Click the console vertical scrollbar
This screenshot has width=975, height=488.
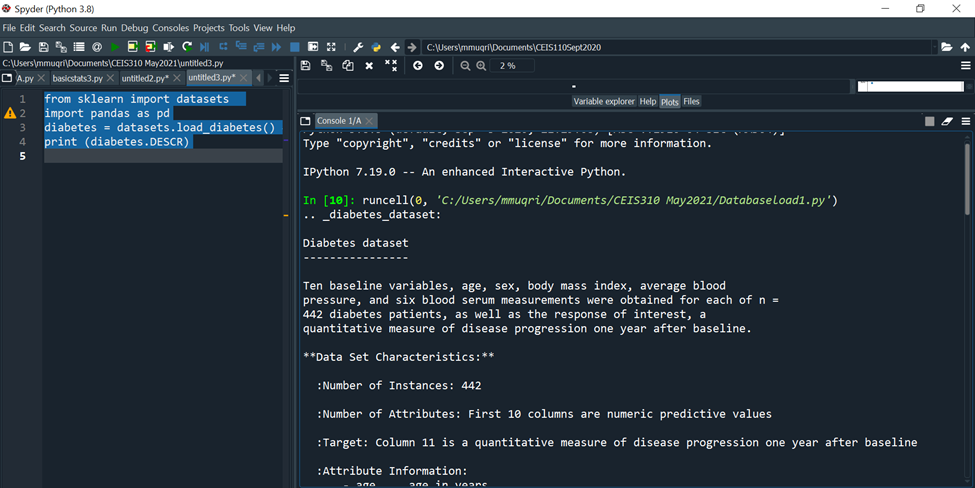point(968,178)
